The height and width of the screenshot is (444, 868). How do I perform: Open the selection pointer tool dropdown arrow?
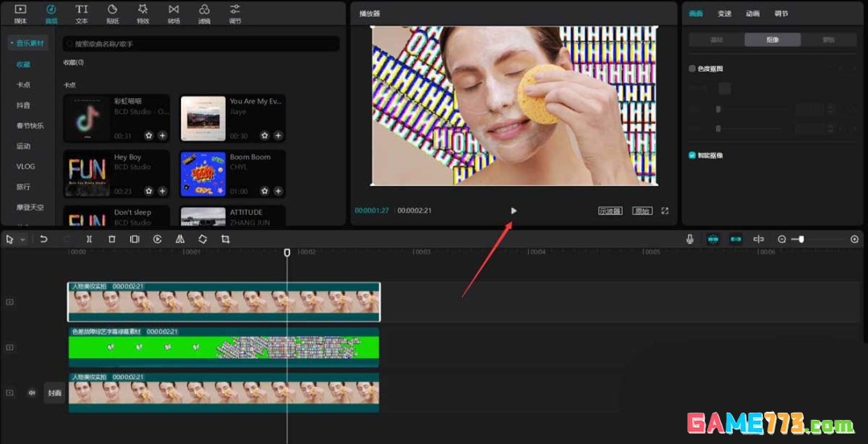[x=23, y=240]
